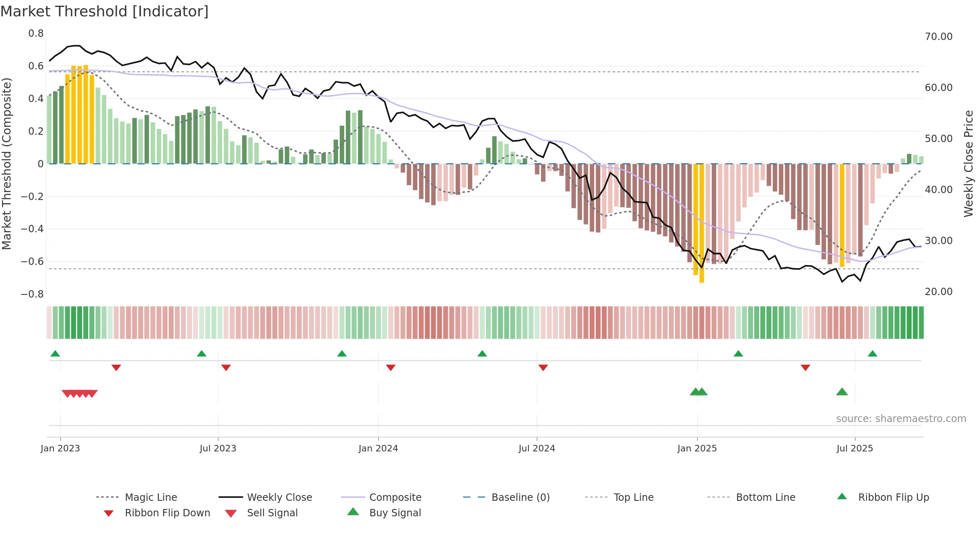Image resolution: width=980 pixels, height=551 pixels.
Task: Toggle Ribbon Flip Up legend entry
Action: [883, 497]
